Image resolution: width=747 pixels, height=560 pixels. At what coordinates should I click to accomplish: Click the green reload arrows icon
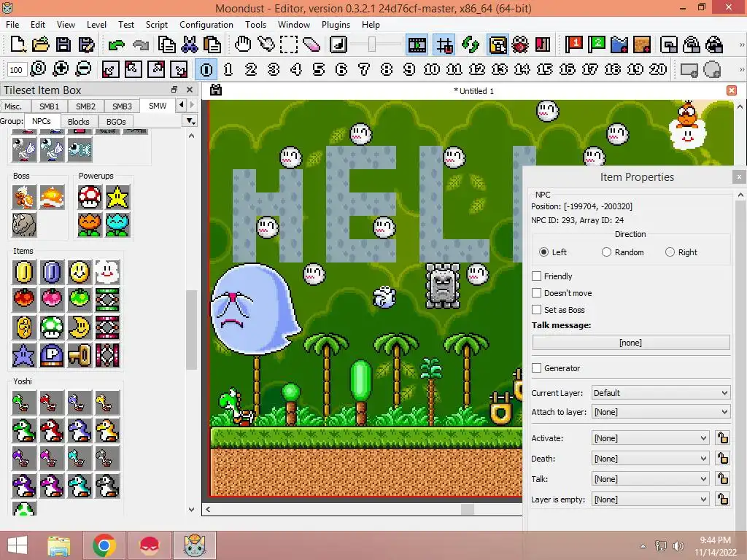point(471,44)
